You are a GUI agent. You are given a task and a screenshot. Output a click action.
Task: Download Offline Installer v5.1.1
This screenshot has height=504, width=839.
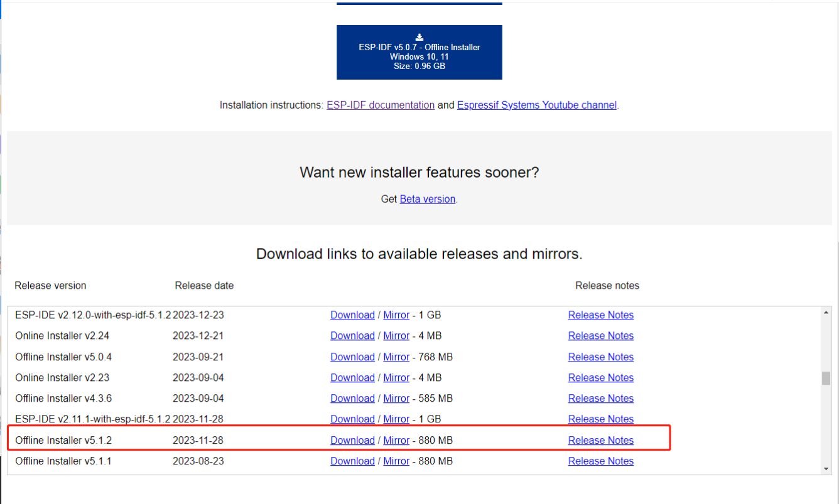pos(352,461)
